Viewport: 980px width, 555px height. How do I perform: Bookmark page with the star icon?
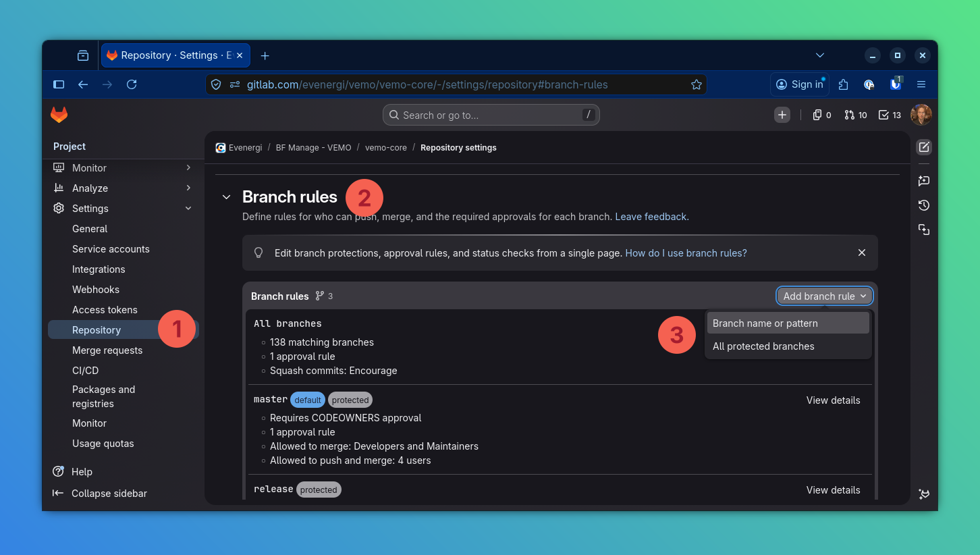pos(696,84)
